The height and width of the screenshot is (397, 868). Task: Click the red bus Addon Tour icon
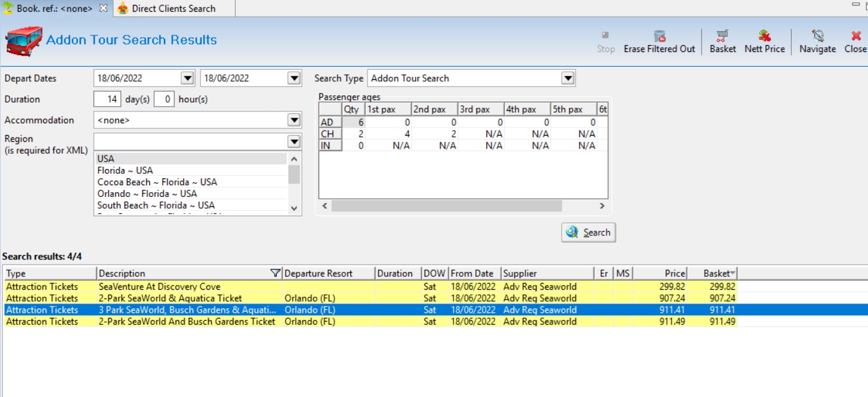24,41
